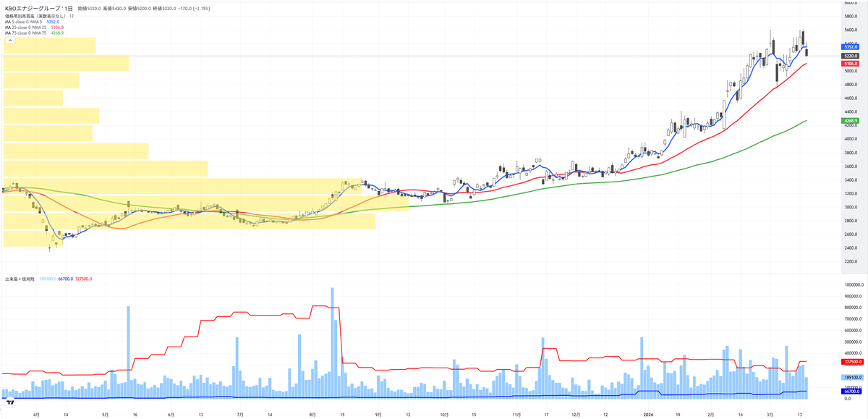Click the 4268.9 value in MA 75 legend
This screenshot has height=419, width=868.
point(57,33)
